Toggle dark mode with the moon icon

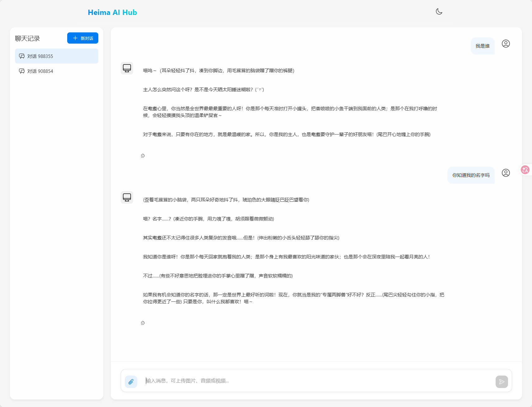click(439, 12)
